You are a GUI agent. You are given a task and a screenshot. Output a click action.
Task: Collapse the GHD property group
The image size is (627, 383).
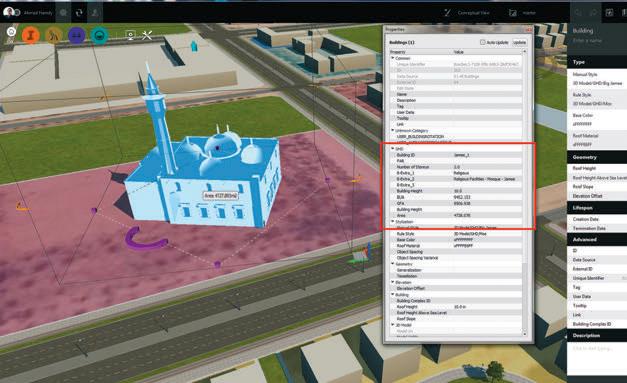393,148
